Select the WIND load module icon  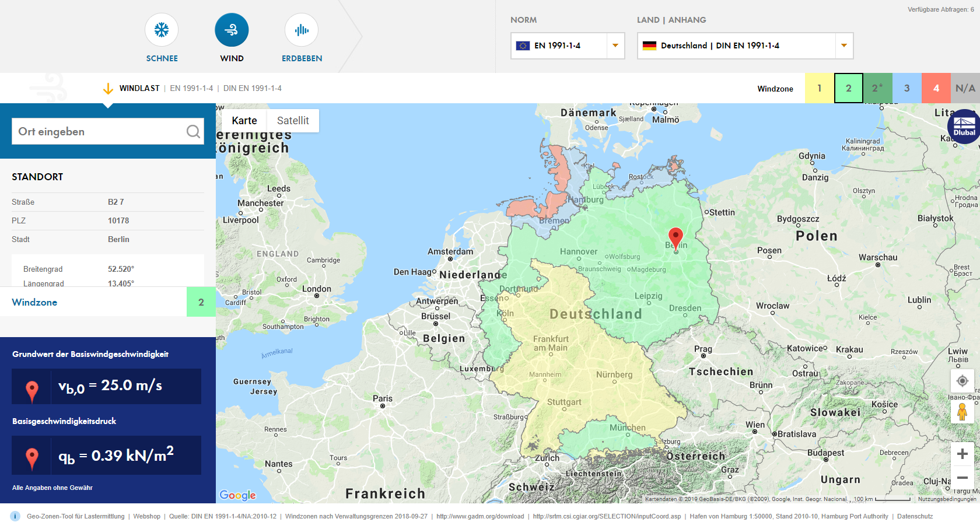click(x=232, y=29)
